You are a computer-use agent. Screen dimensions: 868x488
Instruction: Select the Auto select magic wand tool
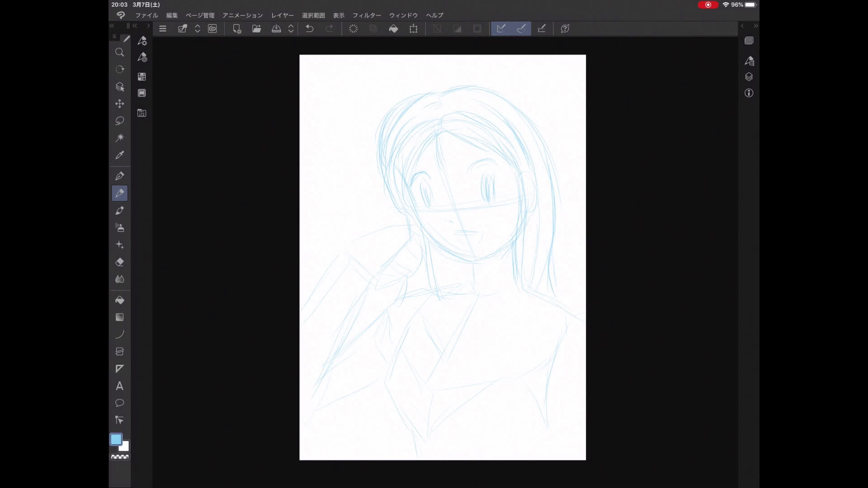pos(119,138)
